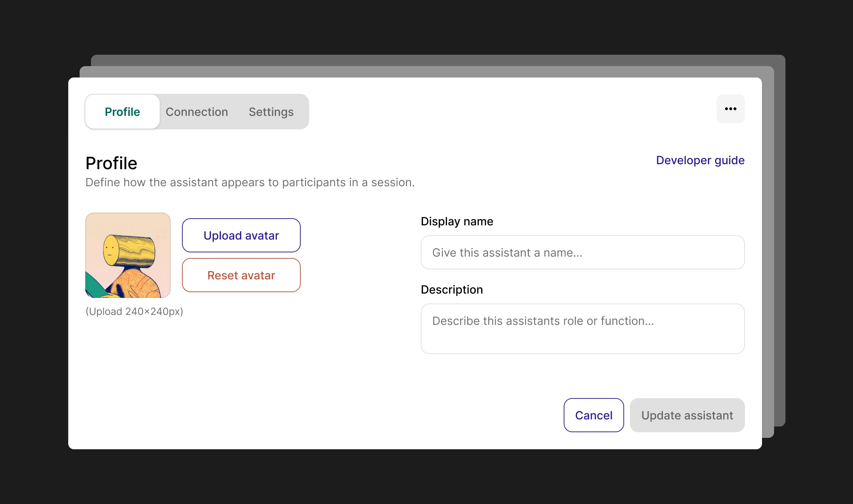The height and width of the screenshot is (504, 853).
Task: Click the Upload avatar button
Action: (241, 235)
